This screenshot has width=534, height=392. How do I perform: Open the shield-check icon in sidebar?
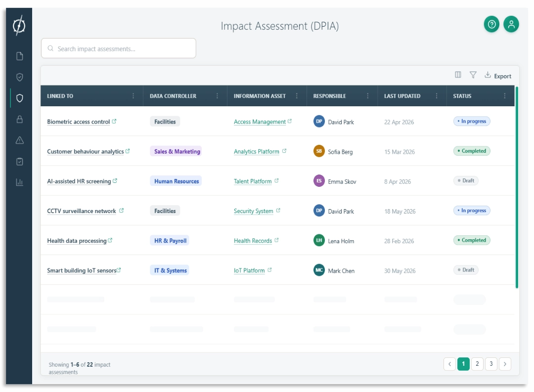[20, 77]
